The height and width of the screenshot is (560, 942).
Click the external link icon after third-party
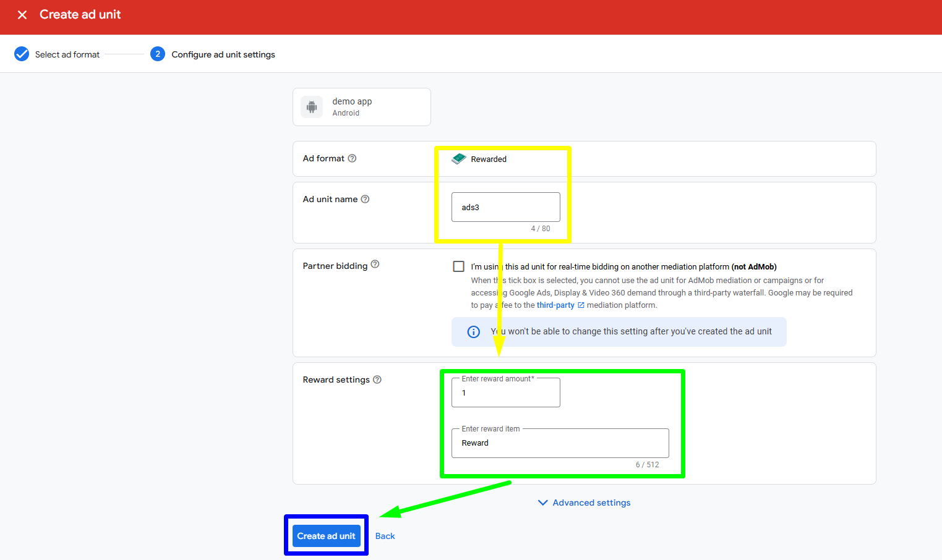[x=580, y=305]
